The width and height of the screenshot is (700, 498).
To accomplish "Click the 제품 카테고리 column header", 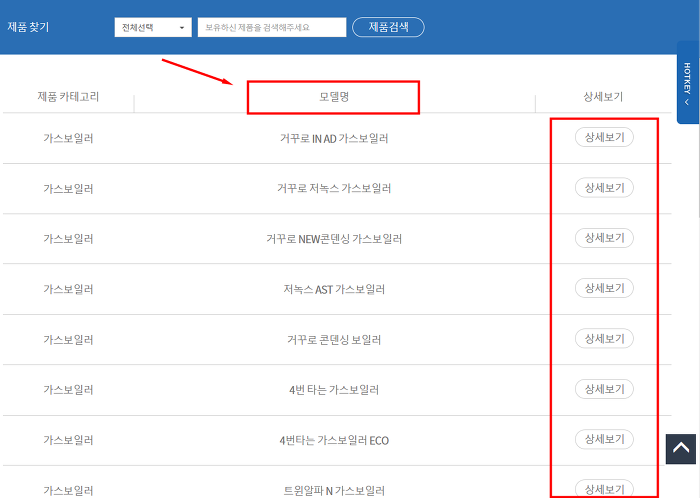I will [68, 97].
